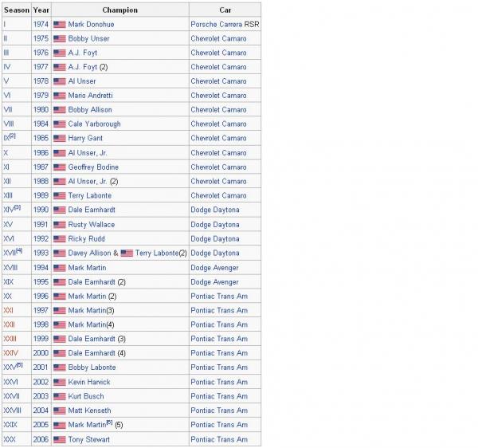Open the A.J. Foyt link in the 1976 row
This screenshot has width=478, height=448.
(x=83, y=53)
